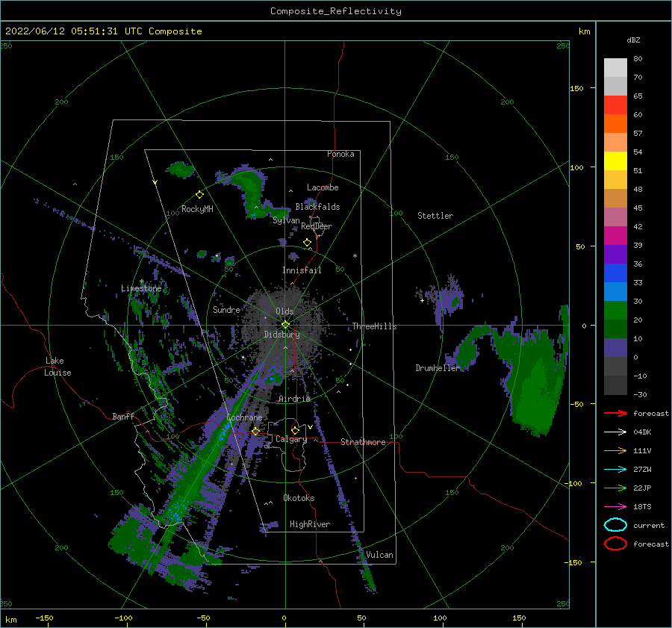Click the orange 111V arrow legend icon
This screenshot has height=628, width=672.
(x=615, y=450)
